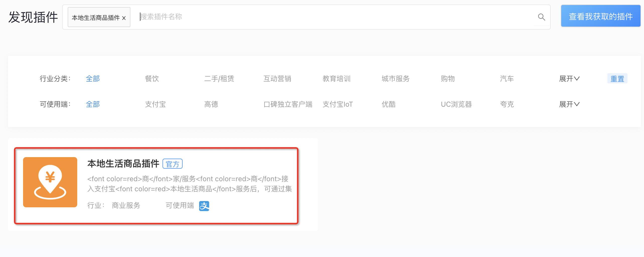644x257 pixels.
Task: Click the Alipay icon beside 可使用端
Action: (x=204, y=206)
